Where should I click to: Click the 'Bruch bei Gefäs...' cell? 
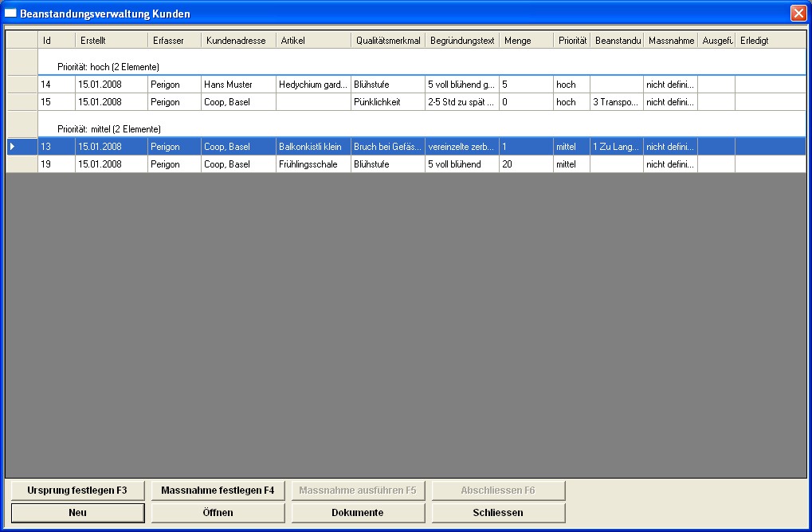coord(388,147)
